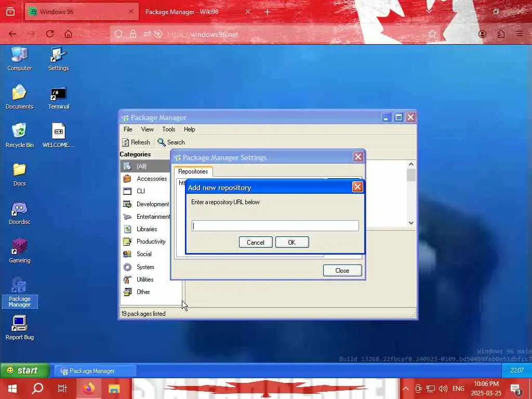Open the Windows notification center
The height and width of the screenshot is (399, 532).
(x=516, y=389)
